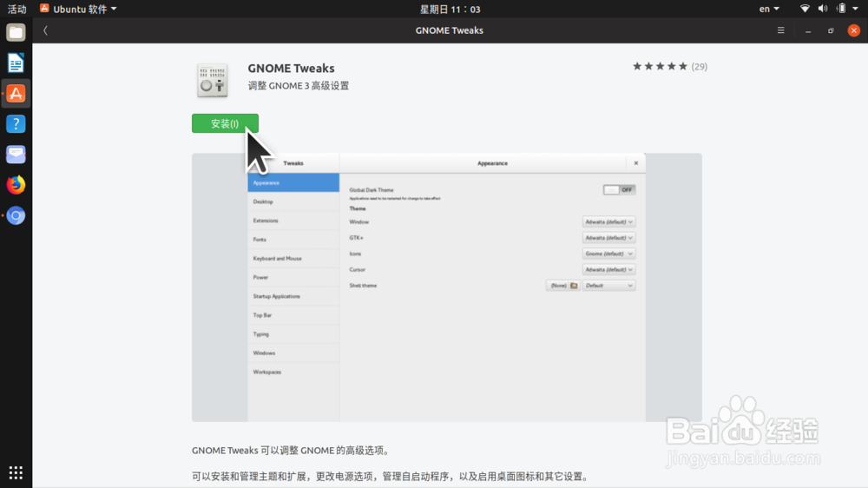The image size is (868, 488).
Task: Click the Ubuntu Software dock icon
Action: point(16,94)
